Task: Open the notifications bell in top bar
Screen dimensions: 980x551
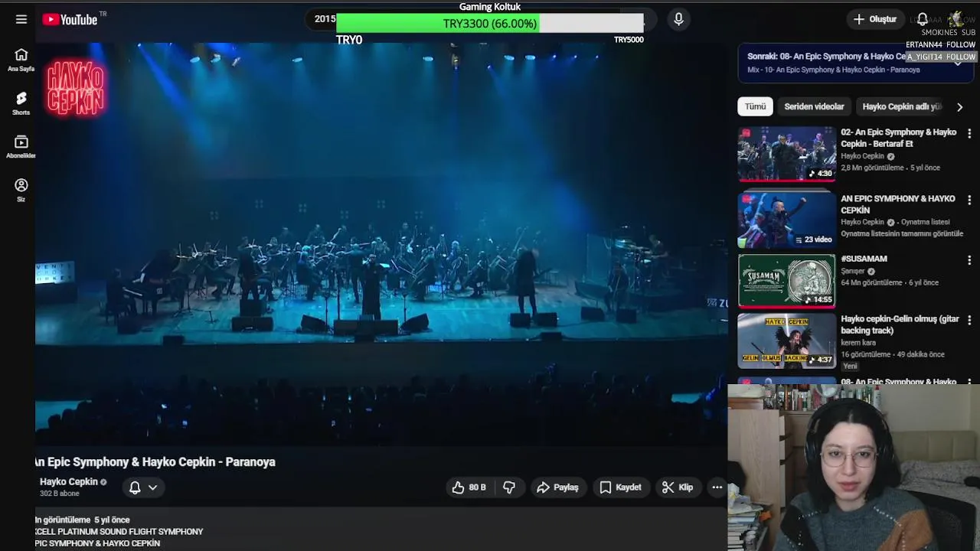Action: (923, 19)
